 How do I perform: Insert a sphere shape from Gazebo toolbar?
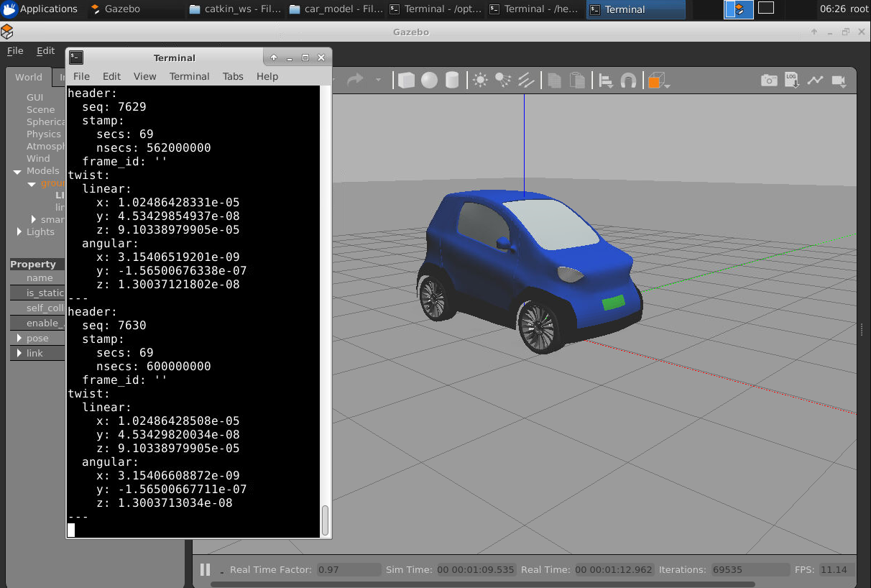click(430, 80)
